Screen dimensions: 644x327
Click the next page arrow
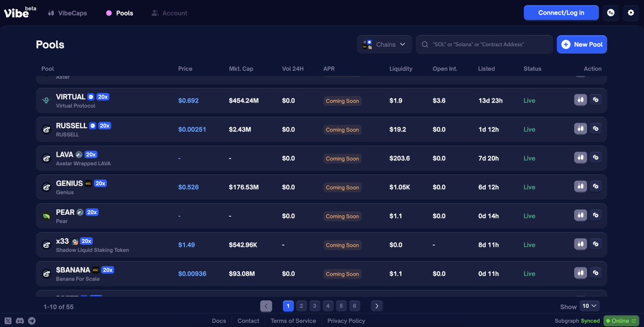click(377, 306)
